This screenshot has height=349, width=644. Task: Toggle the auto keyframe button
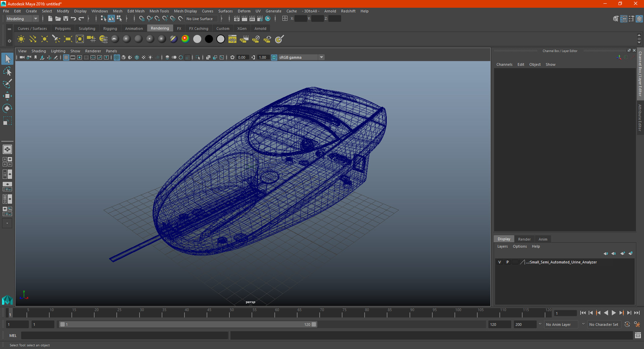click(x=627, y=325)
